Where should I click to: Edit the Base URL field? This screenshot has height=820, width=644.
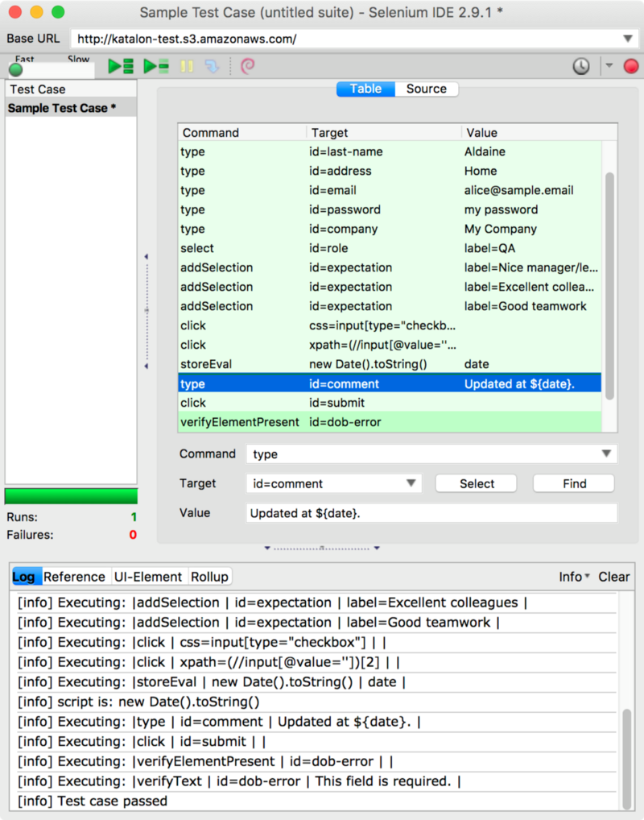coord(345,39)
